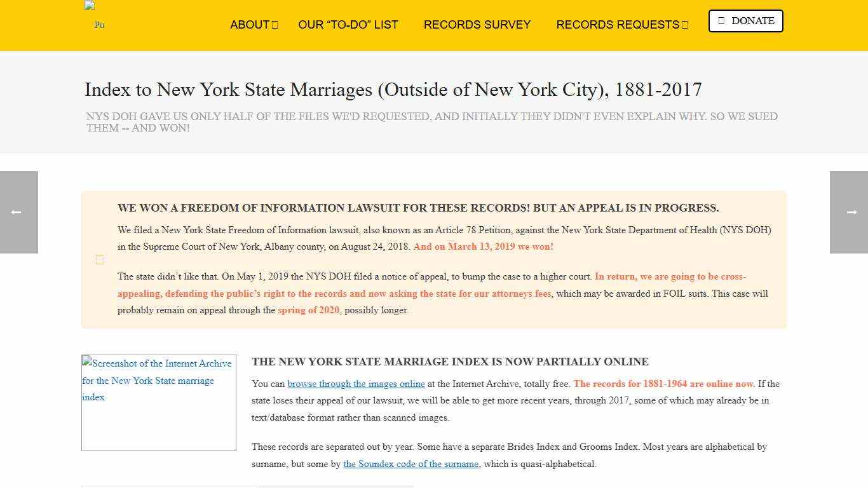Click the DONATE button

pos(745,20)
